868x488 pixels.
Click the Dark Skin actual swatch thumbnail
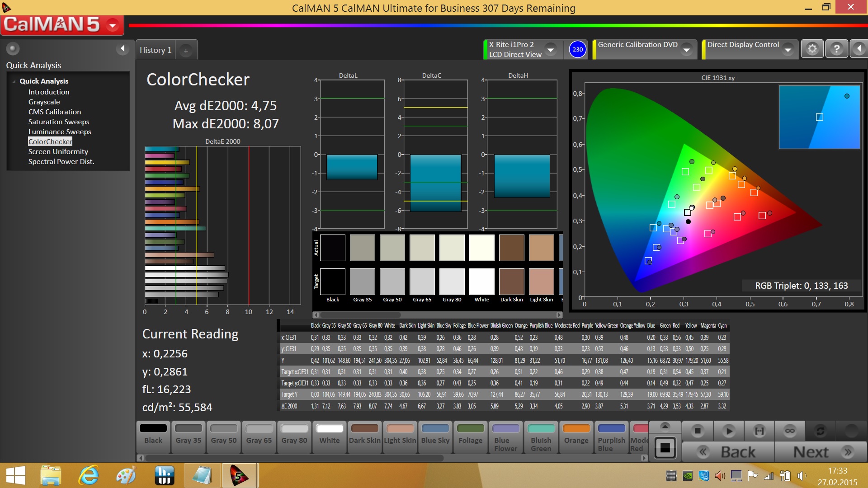point(511,247)
